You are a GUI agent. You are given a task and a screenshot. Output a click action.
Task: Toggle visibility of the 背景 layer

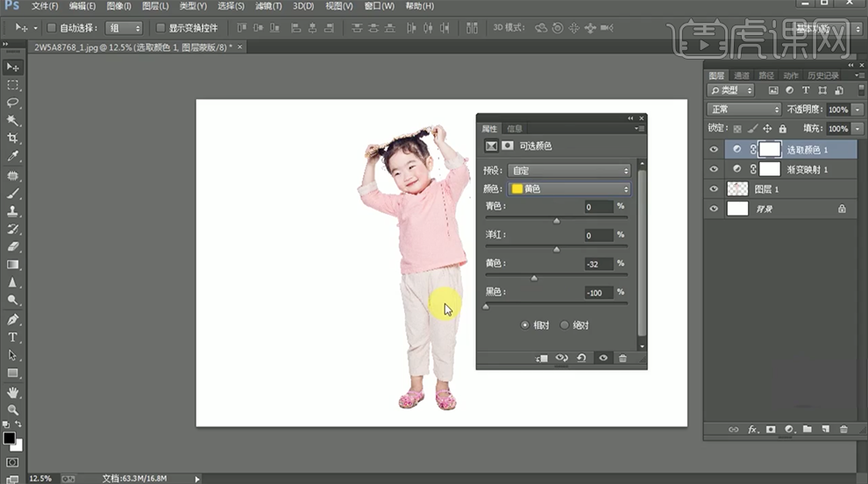click(714, 209)
